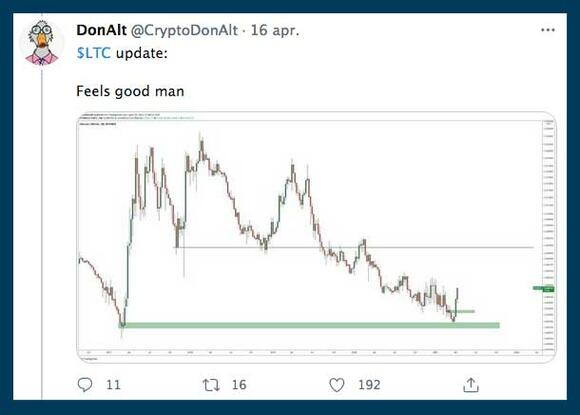Open the LTC chart image thumbnail
This screenshot has height=415, width=580.
(316, 237)
